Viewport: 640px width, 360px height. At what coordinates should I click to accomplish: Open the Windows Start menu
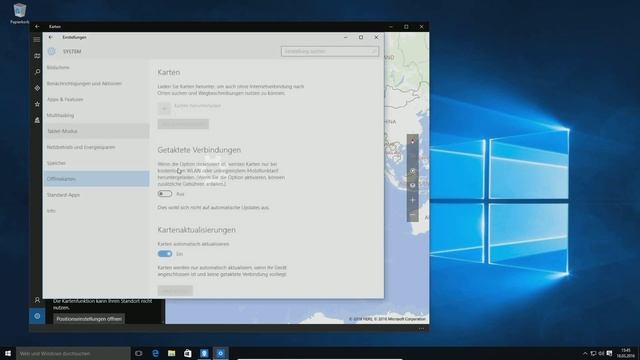(x=8, y=353)
